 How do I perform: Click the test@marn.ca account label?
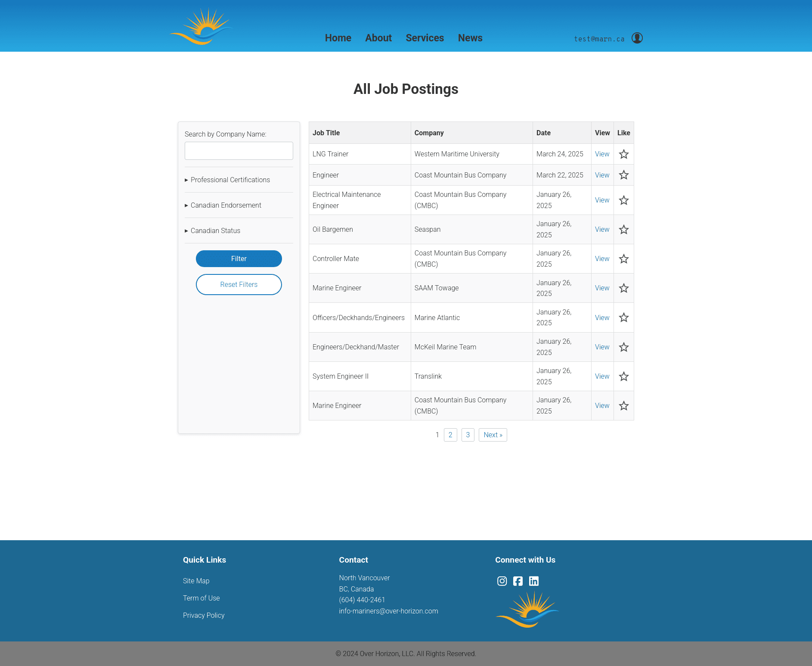(x=599, y=39)
